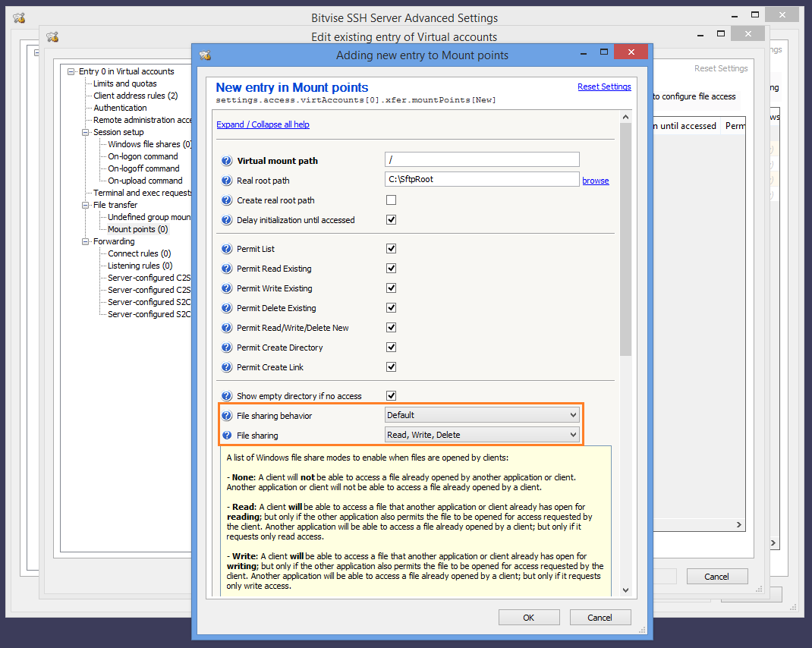This screenshot has height=648, width=812.
Task: Uncheck Permit Delete Existing
Action: pos(392,308)
